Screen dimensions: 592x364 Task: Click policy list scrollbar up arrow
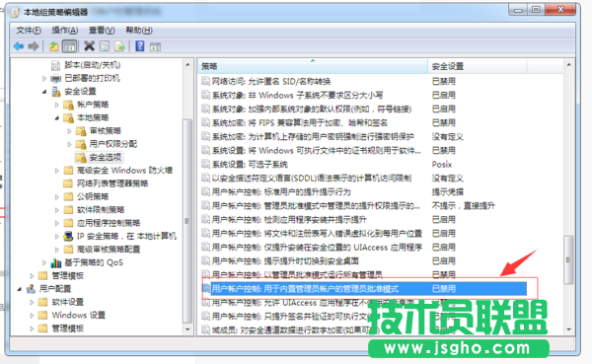[x=568, y=65]
